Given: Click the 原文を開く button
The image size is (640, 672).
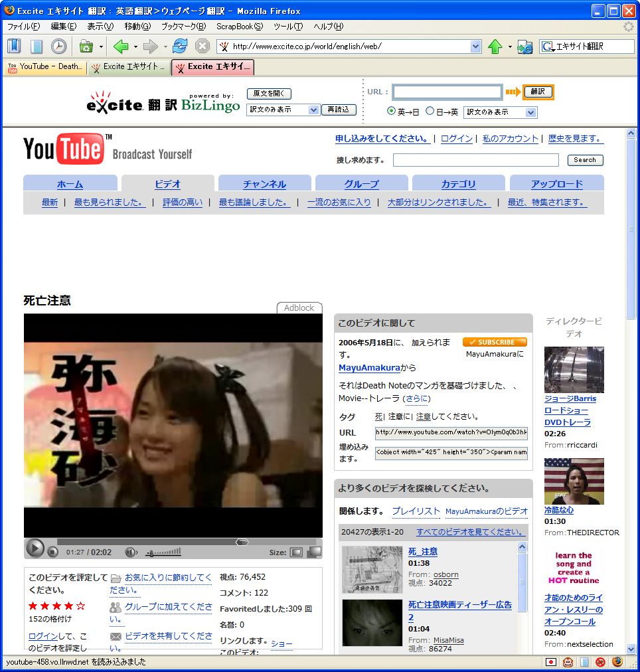Looking at the screenshot, I should (x=269, y=94).
